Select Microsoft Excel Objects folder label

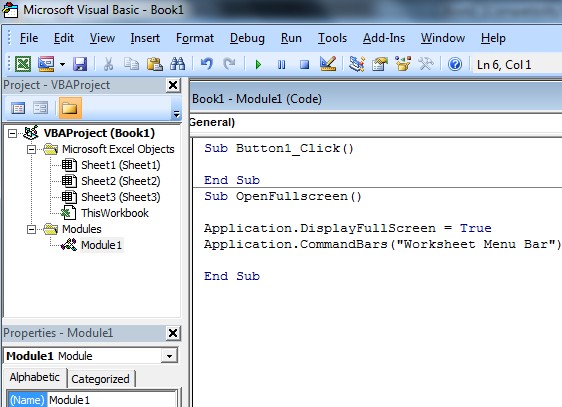118,149
